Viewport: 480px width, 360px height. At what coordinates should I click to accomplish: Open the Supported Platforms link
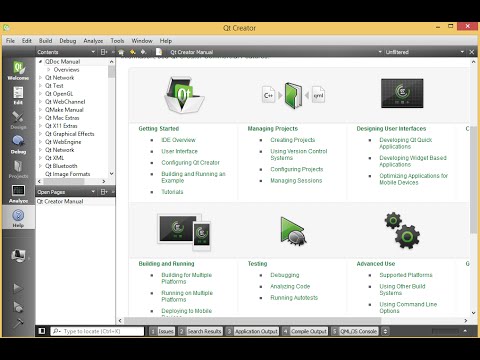[406, 275]
